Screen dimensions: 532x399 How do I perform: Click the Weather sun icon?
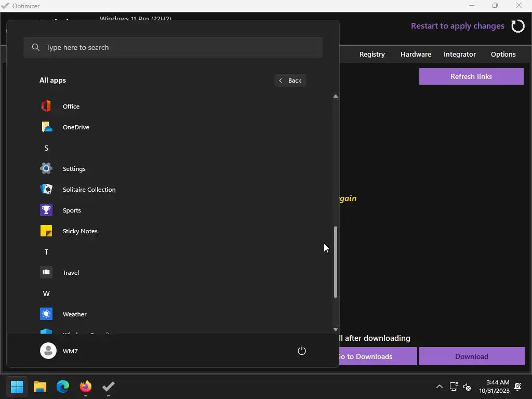(x=46, y=314)
